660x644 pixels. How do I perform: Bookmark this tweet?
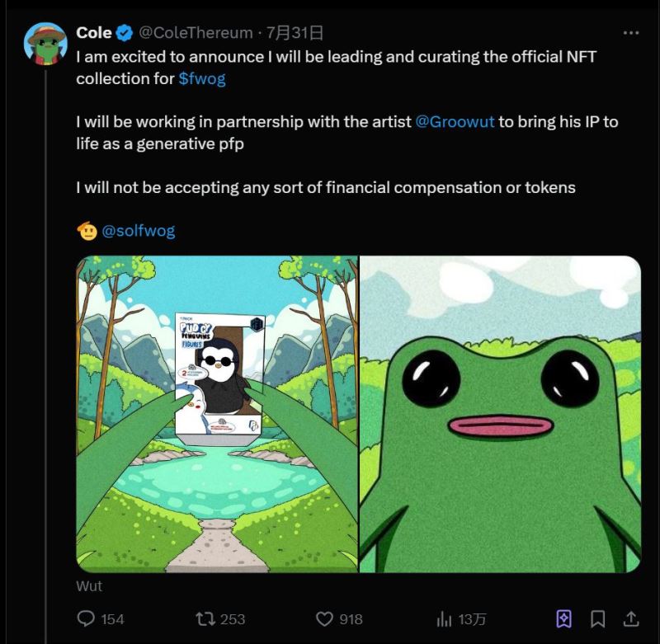[598, 618]
